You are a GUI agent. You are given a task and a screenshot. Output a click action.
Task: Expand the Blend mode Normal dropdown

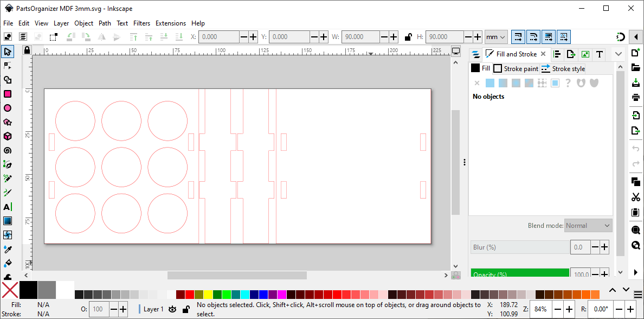click(588, 226)
